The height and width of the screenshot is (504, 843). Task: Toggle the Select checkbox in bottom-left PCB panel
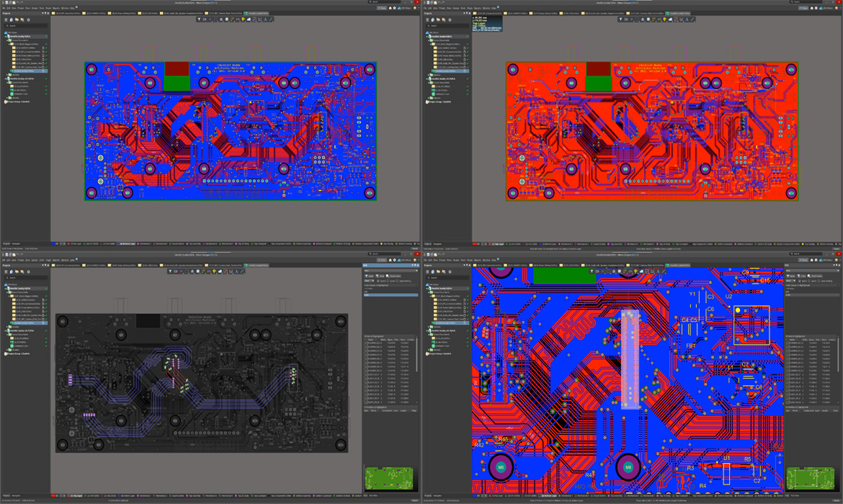[x=378, y=281]
